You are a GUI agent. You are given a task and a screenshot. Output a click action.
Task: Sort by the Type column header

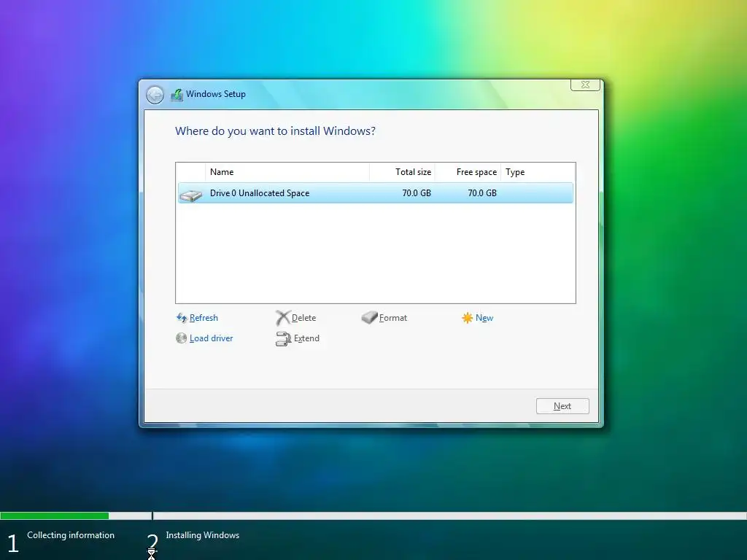(538, 172)
